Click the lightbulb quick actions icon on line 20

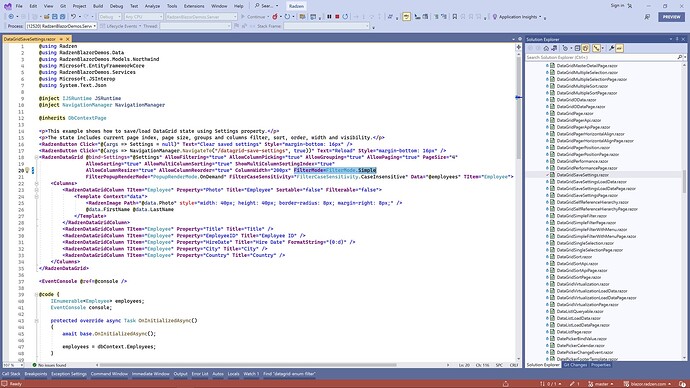click(x=27, y=170)
